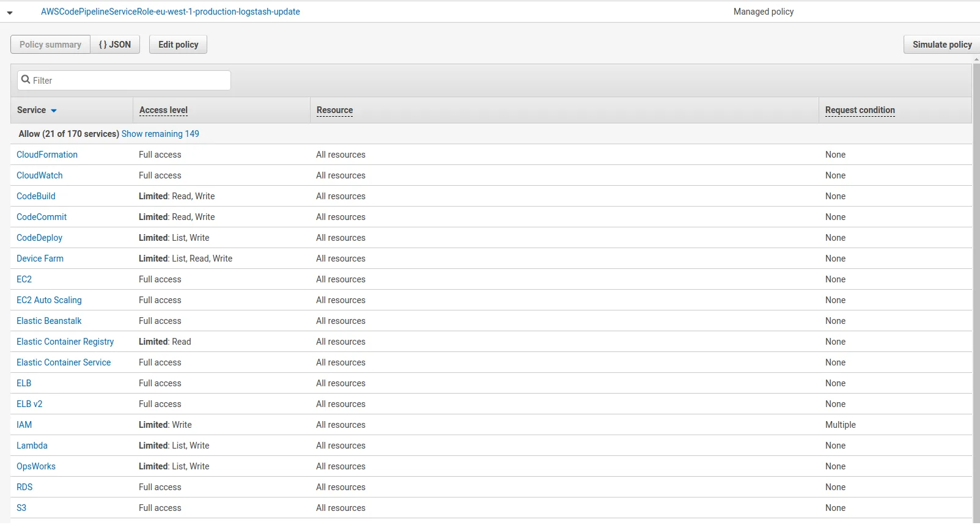
Task: Switch to the JSON view tab
Action: click(x=115, y=45)
